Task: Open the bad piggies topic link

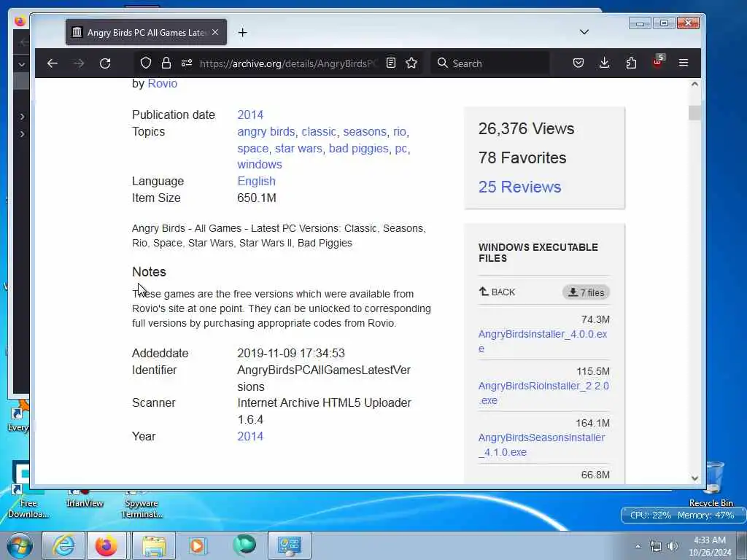Action: (358, 149)
